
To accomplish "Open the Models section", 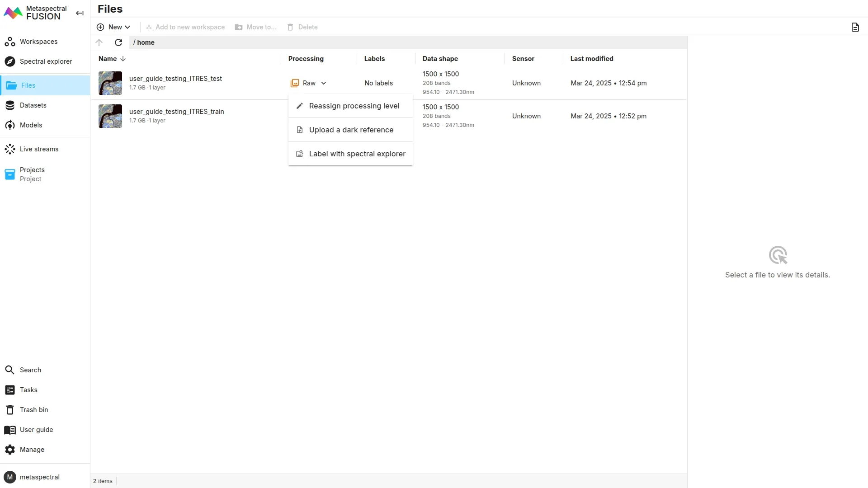I will click(31, 125).
